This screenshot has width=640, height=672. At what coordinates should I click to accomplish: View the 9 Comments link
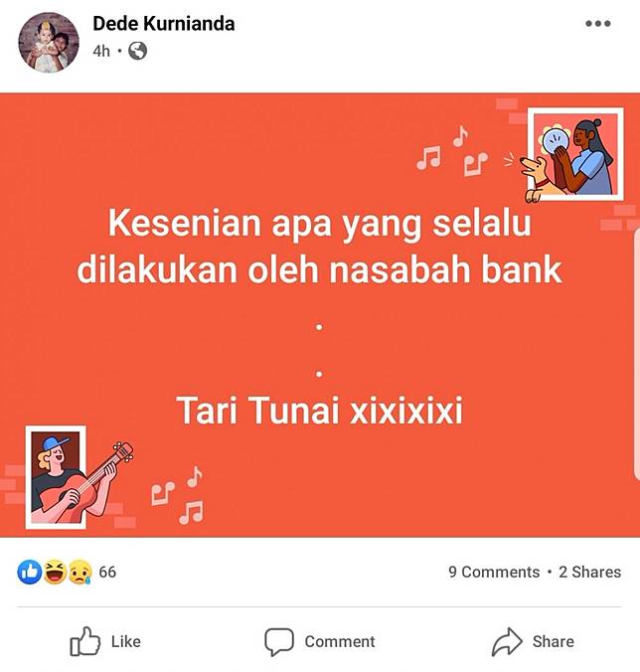494,573
